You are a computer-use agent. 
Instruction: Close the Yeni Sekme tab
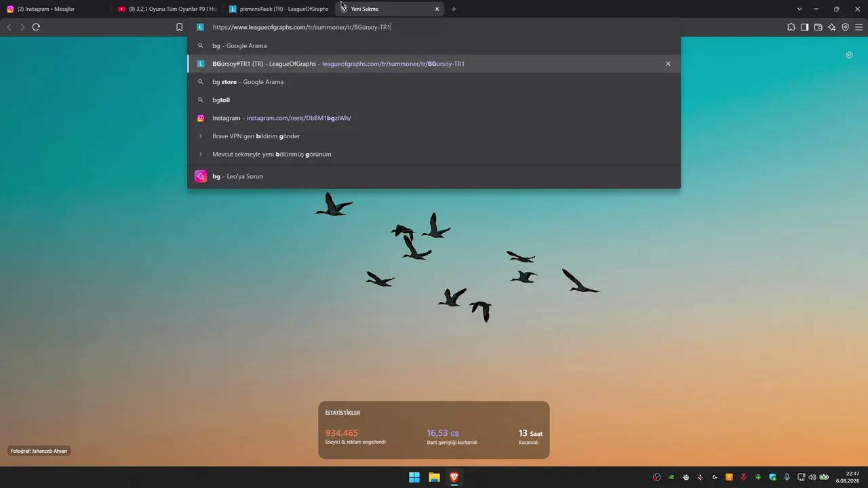437,9
